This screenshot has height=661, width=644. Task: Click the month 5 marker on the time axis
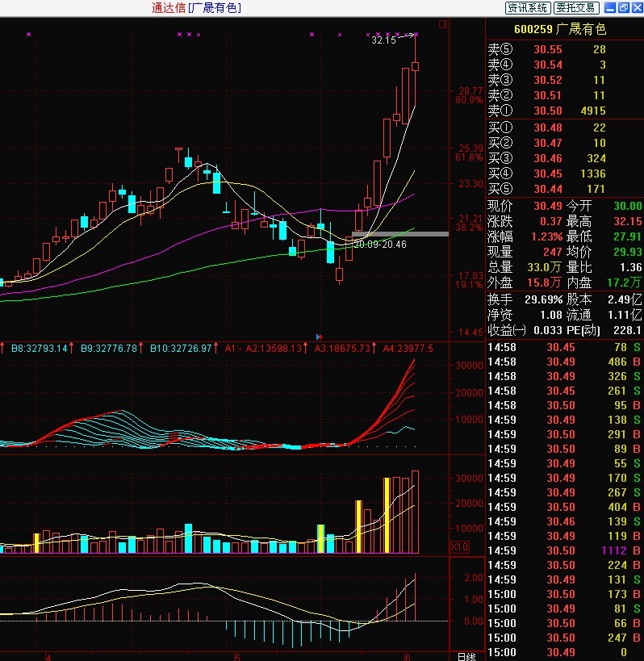coord(237,657)
